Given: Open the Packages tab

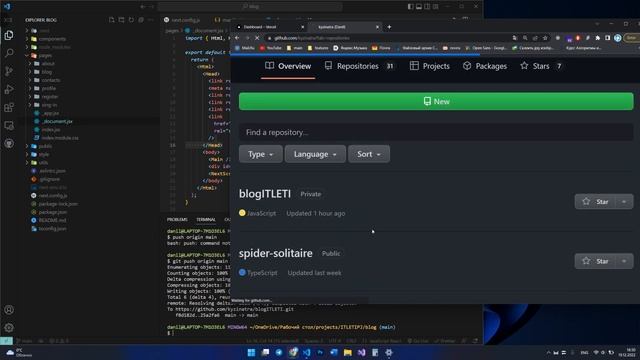Looking at the screenshot, I should click(485, 66).
